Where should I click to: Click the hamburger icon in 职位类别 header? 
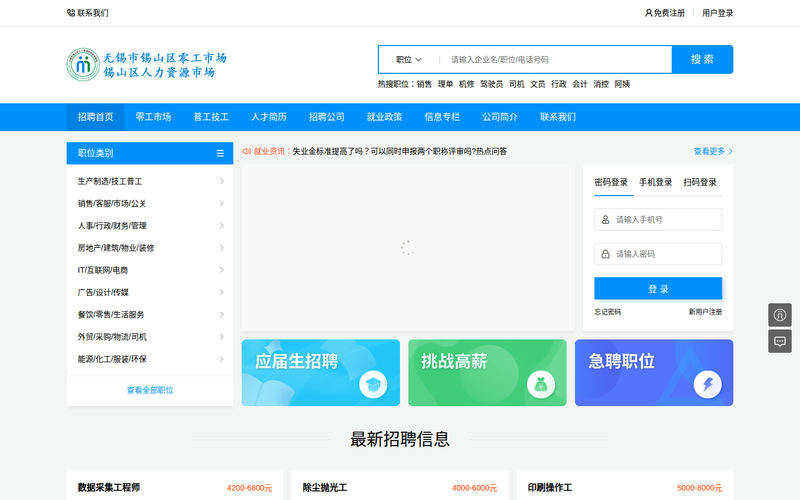[220, 153]
